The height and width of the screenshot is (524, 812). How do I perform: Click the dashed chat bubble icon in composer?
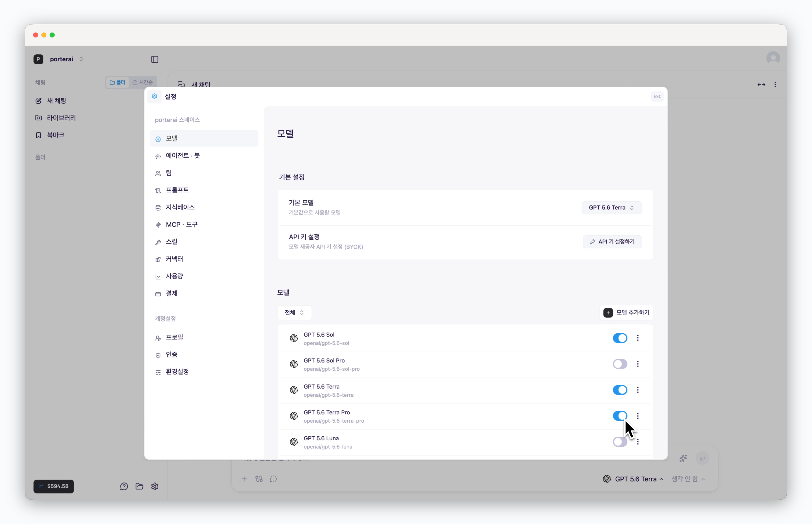(x=273, y=479)
